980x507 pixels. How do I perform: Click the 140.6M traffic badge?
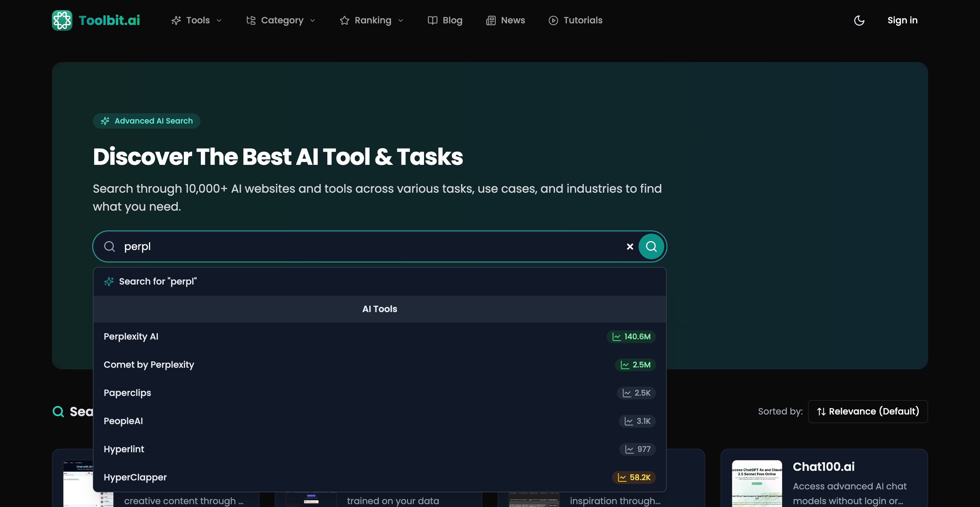(x=631, y=337)
